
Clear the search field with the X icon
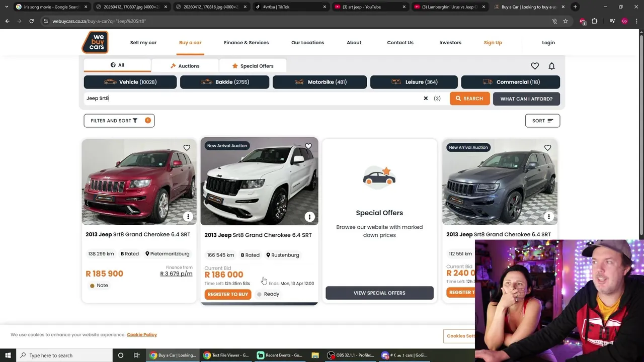[x=426, y=99]
